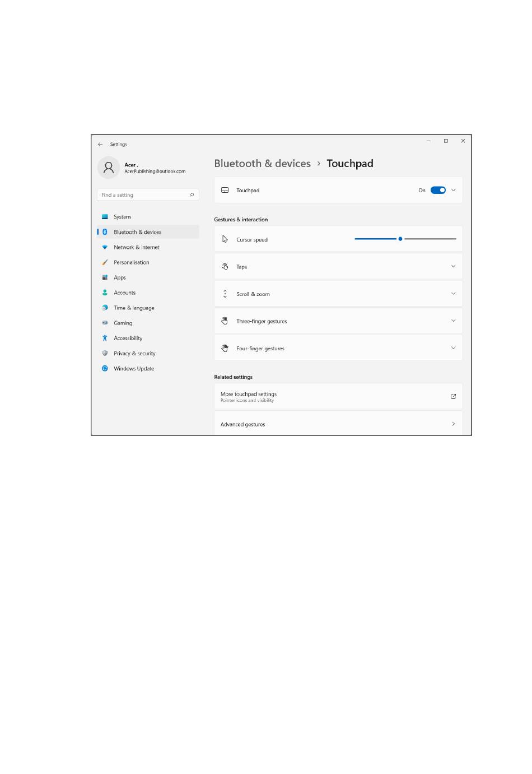Click the search magnifier icon
This screenshot has height=774, width=532.
point(192,195)
